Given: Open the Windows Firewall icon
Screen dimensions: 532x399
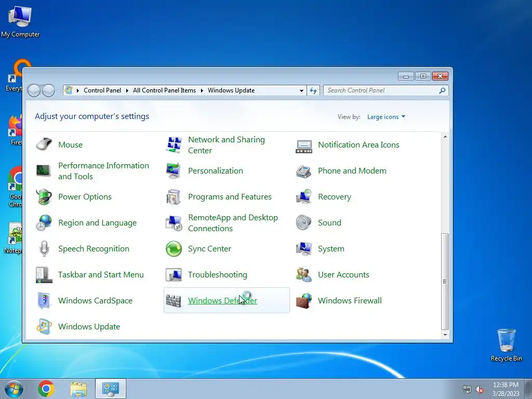Looking at the screenshot, I should click(303, 301).
